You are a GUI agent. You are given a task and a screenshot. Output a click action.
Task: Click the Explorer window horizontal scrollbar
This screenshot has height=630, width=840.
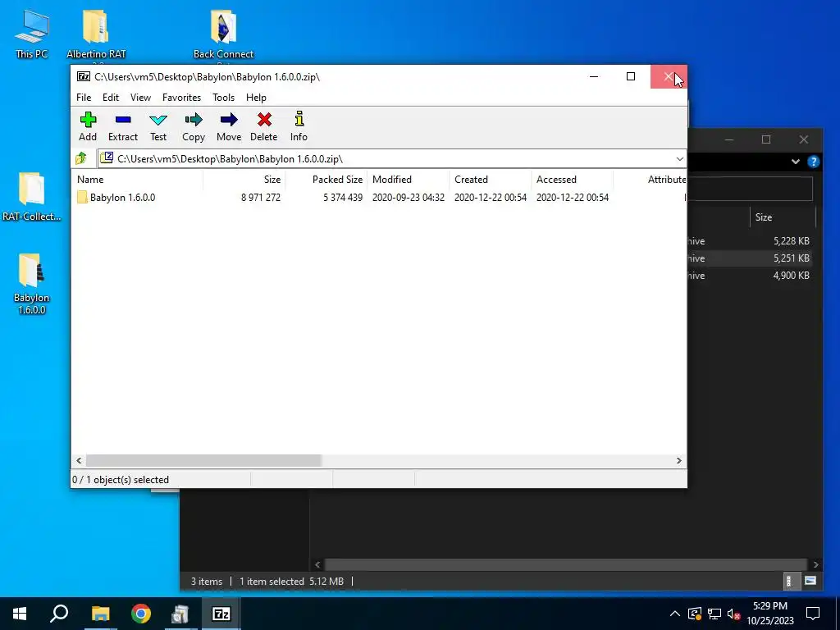point(566,564)
